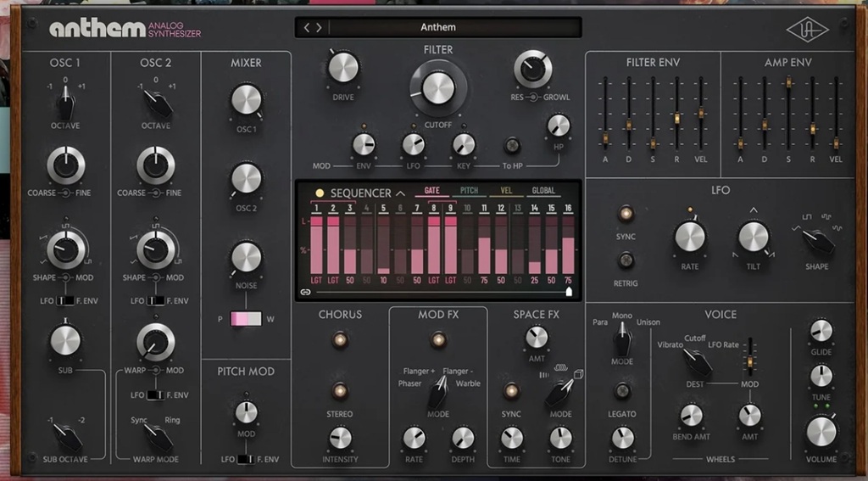Click the Res/Growl resonance knob
The image size is (868, 481).
[532, 70]
